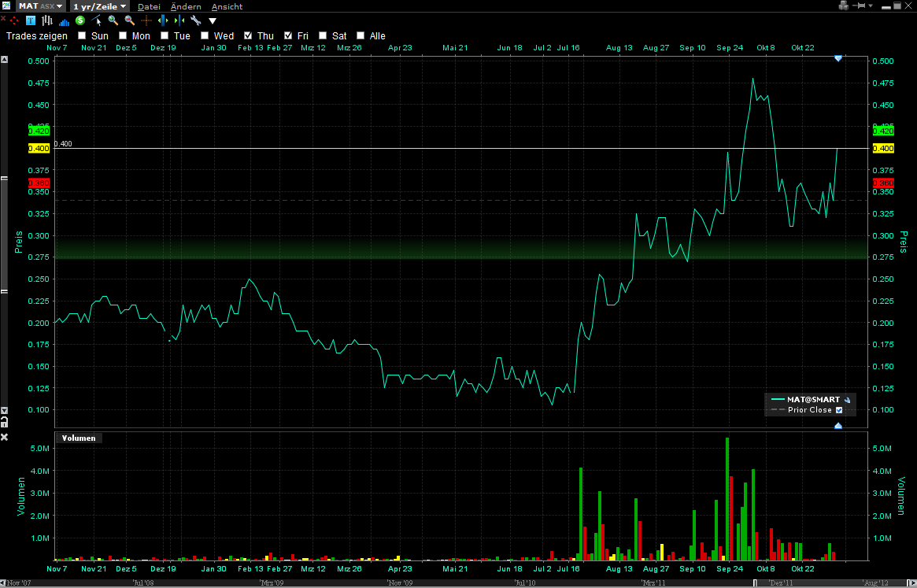This screenshot has height=588, width=917.
Task: Click Nov '07 on the bottom timeline
Action: [x=18, y=583]
